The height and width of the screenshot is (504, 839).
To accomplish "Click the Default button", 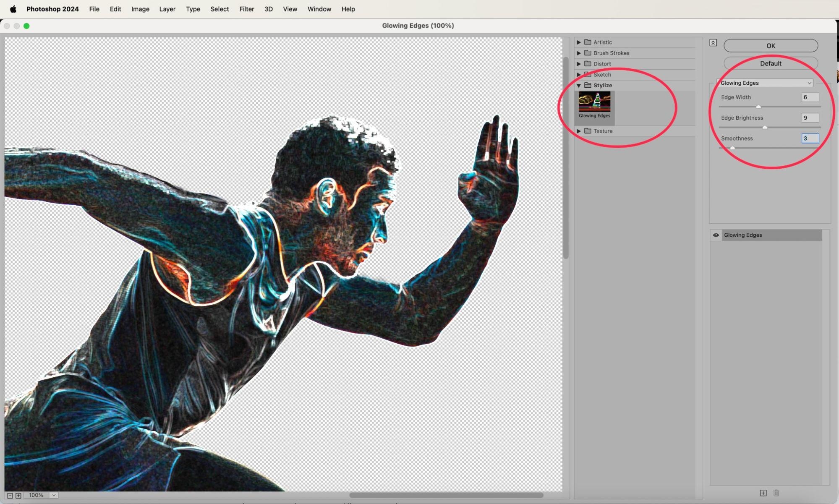I will (771, 63).
